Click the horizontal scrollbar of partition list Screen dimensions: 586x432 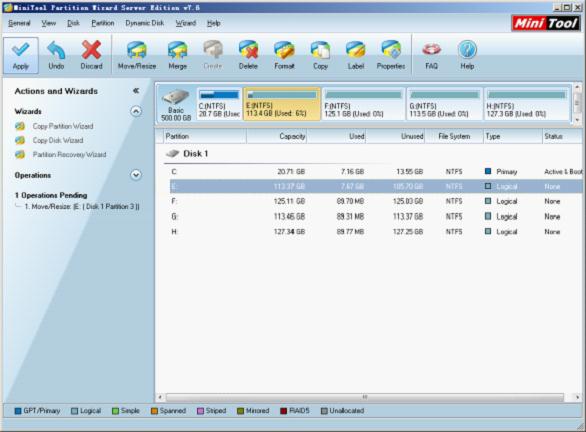coord(364,397)
